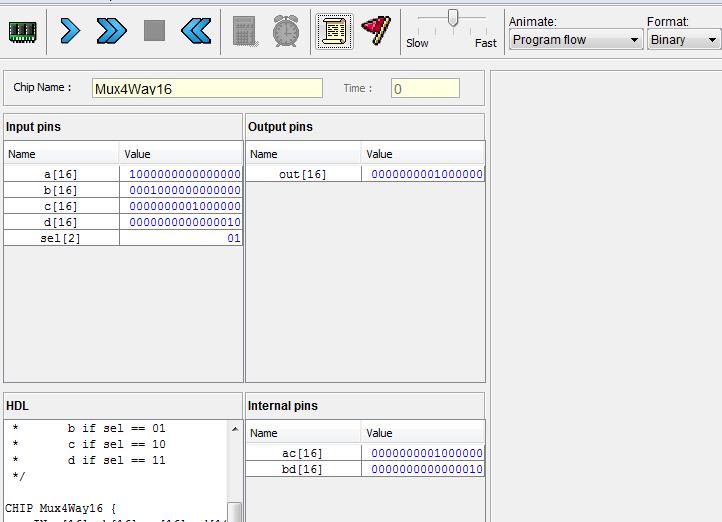Click the Time value field
The image size is (722, 522).
pyautogui.click(x=425, y=89)
